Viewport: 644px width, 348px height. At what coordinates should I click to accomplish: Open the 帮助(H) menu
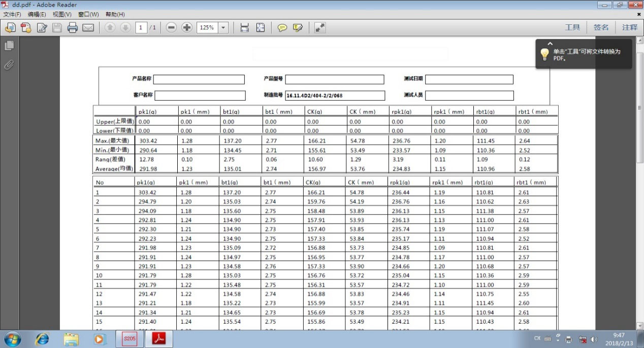[x=115, y=15]
